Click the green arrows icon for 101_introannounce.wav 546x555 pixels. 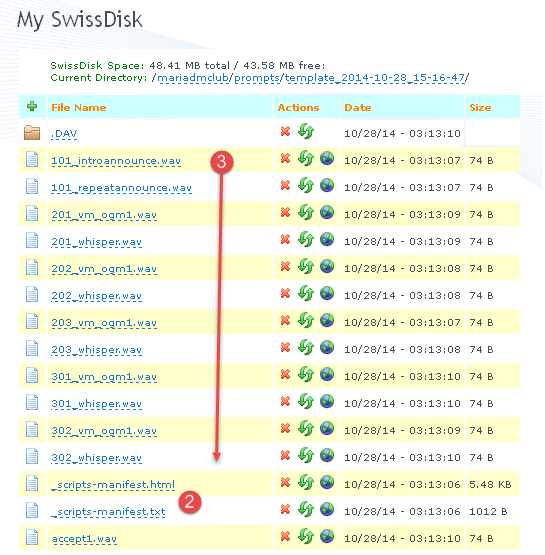click(306, 158)
